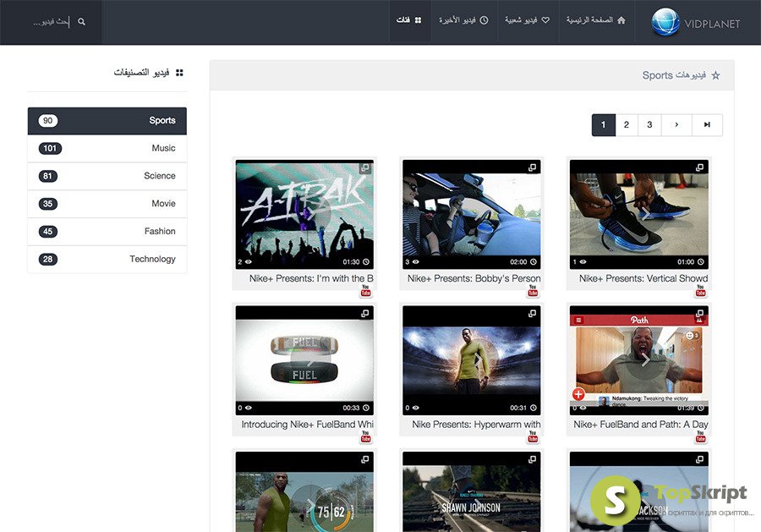Open the recent videos menu item
The height and width of the screenshot is (532, 761).
(x=464, y=22)
